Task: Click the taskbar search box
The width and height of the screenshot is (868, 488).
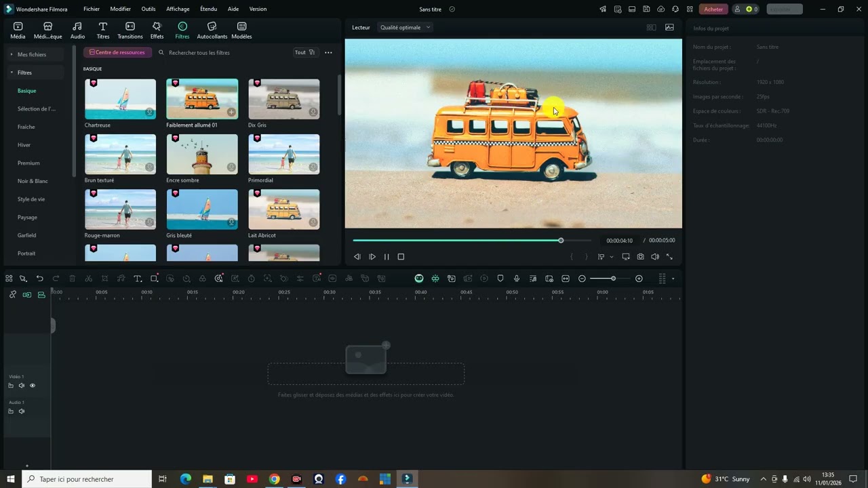Action: point(87,479)
